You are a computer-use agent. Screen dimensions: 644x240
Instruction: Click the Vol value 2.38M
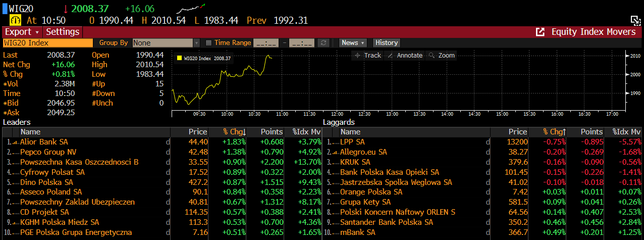coord(65,84)
